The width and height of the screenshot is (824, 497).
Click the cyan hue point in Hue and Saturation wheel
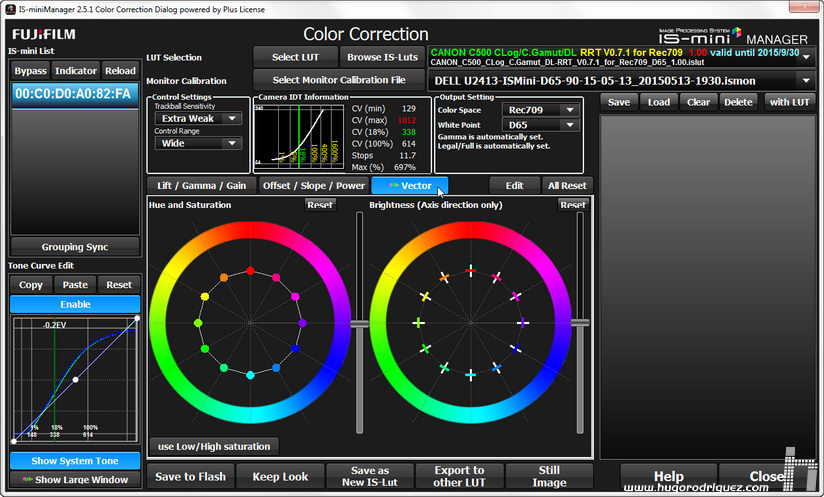point(250,375)
